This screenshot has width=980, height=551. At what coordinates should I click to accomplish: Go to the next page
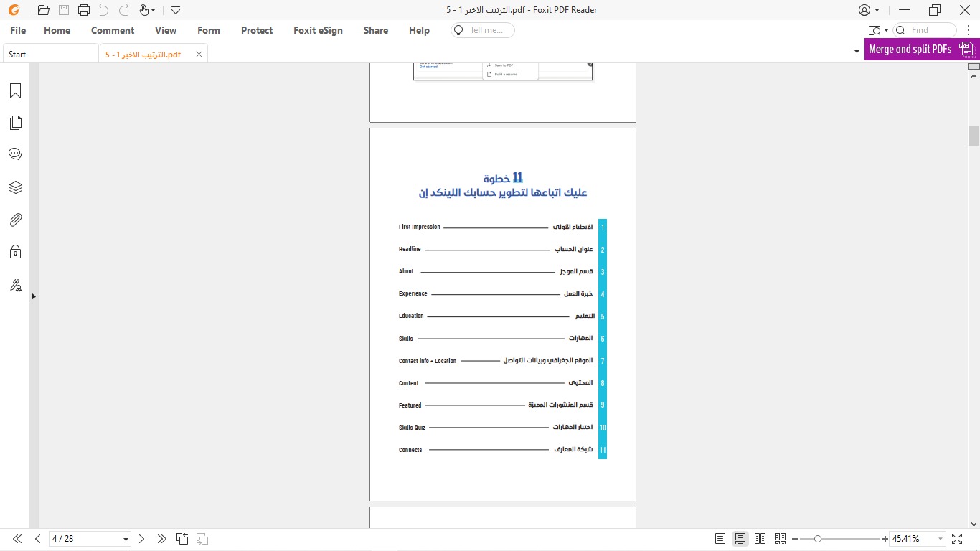point(141,539)
